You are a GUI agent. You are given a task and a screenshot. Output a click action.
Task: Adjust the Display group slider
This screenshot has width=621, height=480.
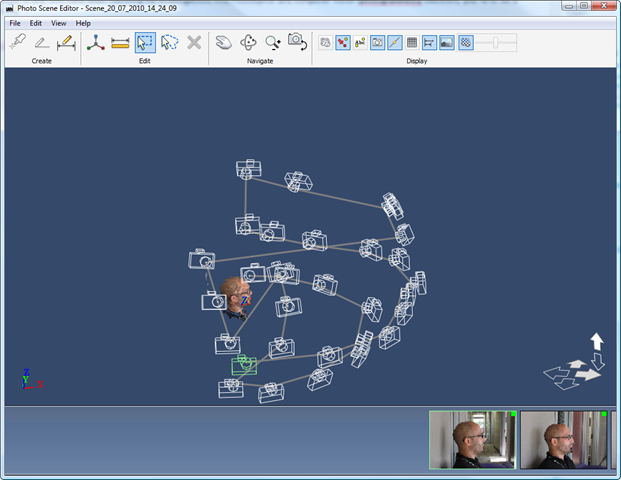coord(497,43)
